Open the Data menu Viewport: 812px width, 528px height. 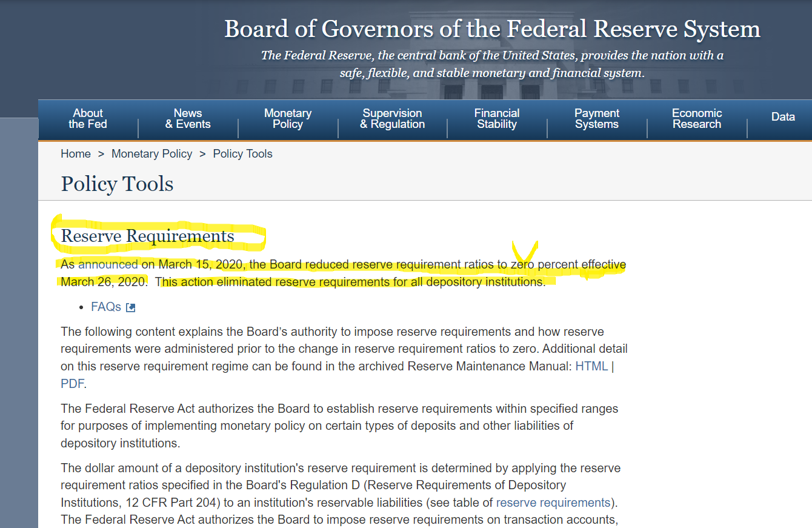(x=783, y=117)
